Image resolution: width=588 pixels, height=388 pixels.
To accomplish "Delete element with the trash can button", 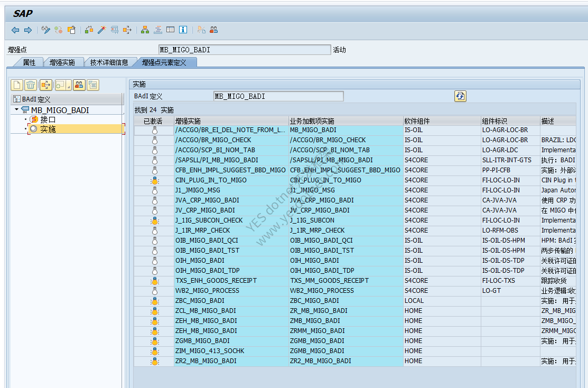I will [30, 85].
